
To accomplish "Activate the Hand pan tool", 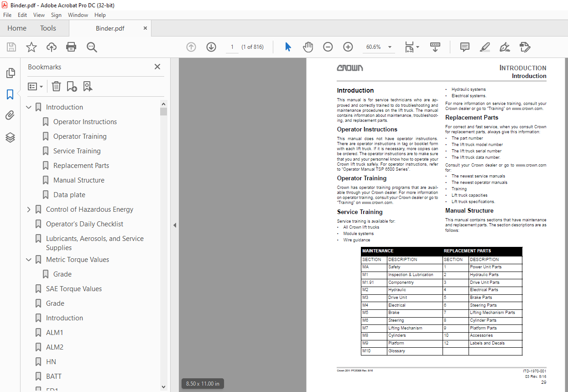I will [308, 47].
